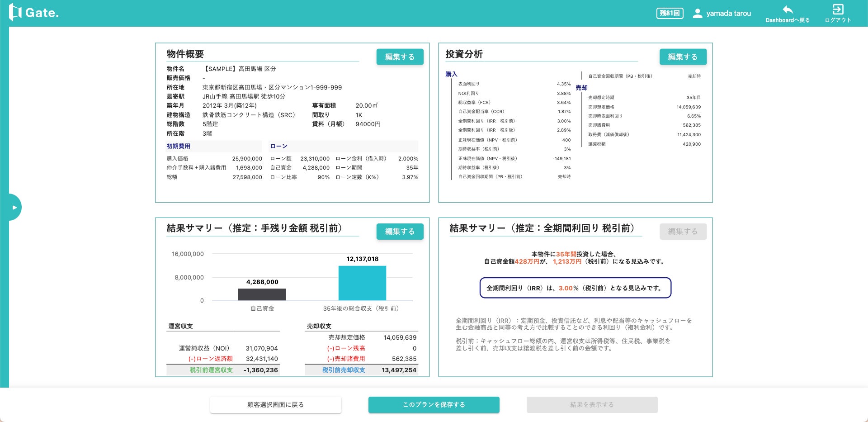Click the (-)ローン返済額 red label
The image size is (868, 422).
point(211,359)
